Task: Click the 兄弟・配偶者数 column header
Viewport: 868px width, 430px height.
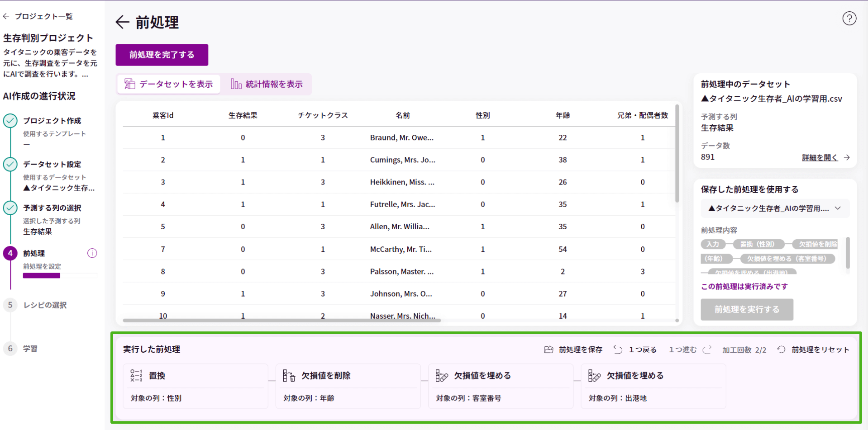Action: pyautogui.click(x=643, y=115)
